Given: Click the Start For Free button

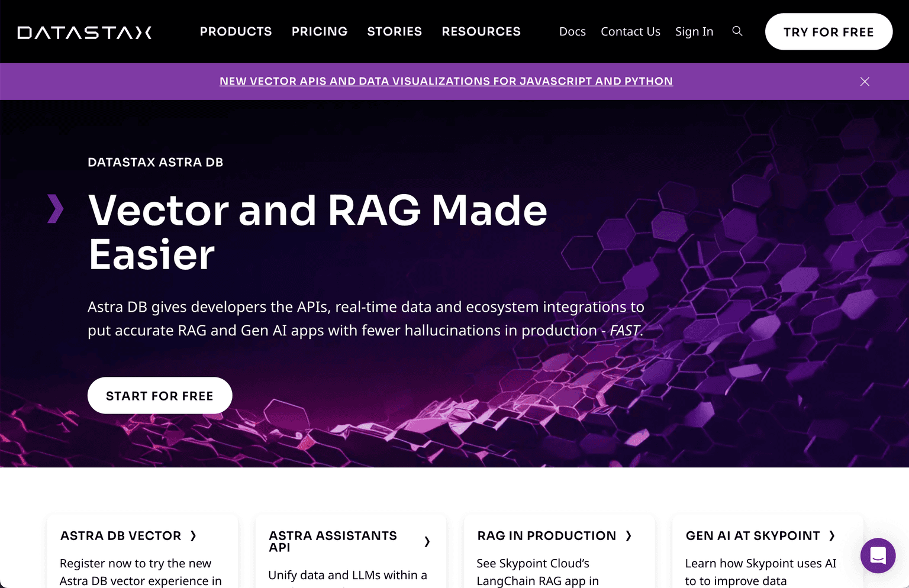Looking at the screenshot, I should tap(160, 396).
